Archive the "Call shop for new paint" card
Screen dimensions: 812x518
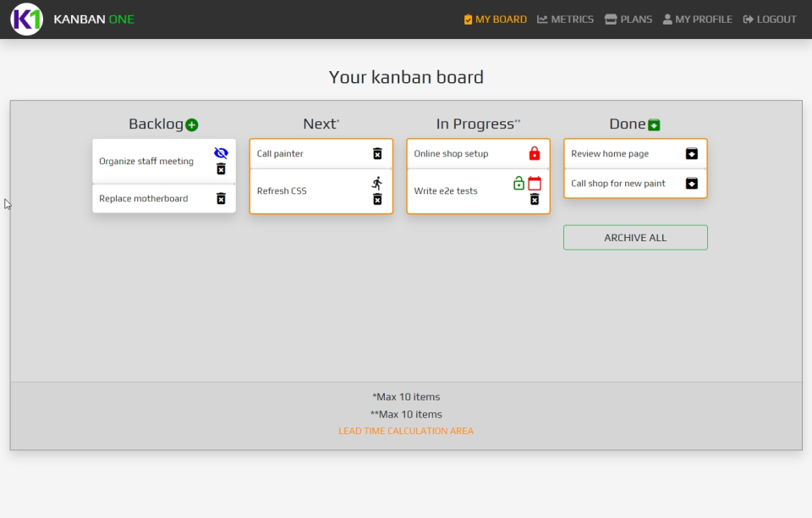pos(692,183)
